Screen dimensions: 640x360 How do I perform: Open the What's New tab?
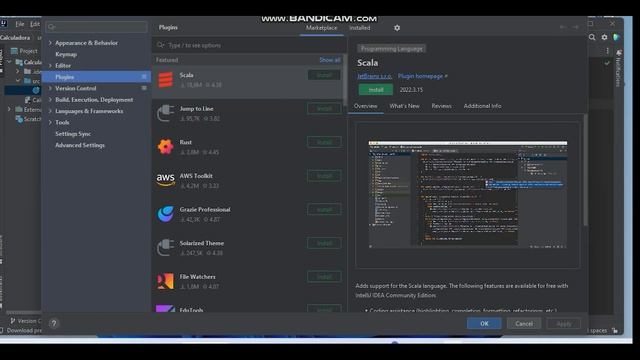404,106
